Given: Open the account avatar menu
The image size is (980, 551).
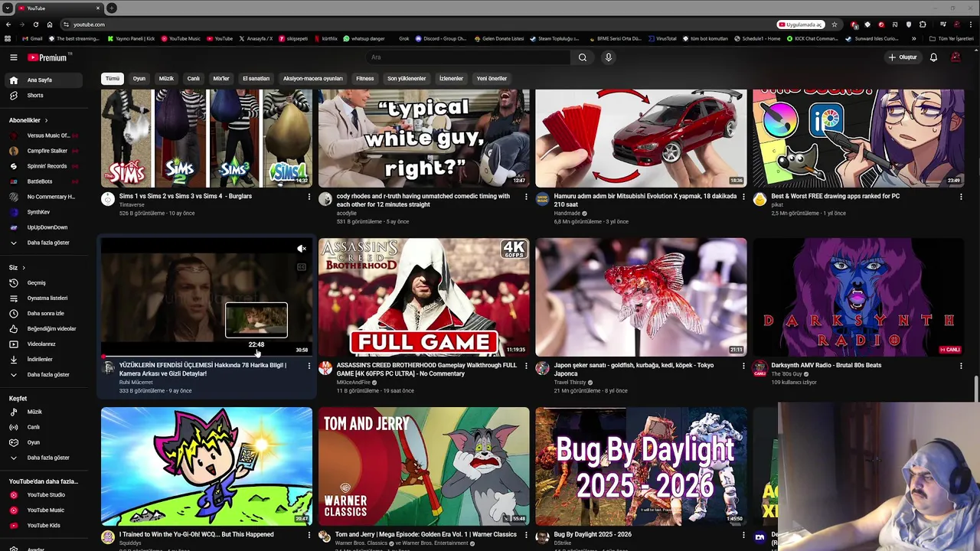Looking at the screenshot, I should (x=955, y=57).
